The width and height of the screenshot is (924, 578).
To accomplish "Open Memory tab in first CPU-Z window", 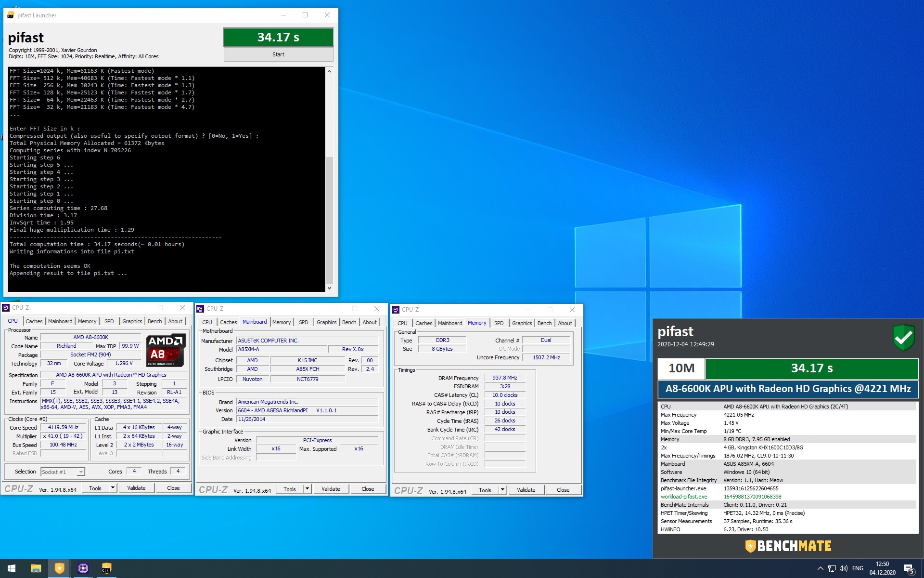I will [87, 321].
